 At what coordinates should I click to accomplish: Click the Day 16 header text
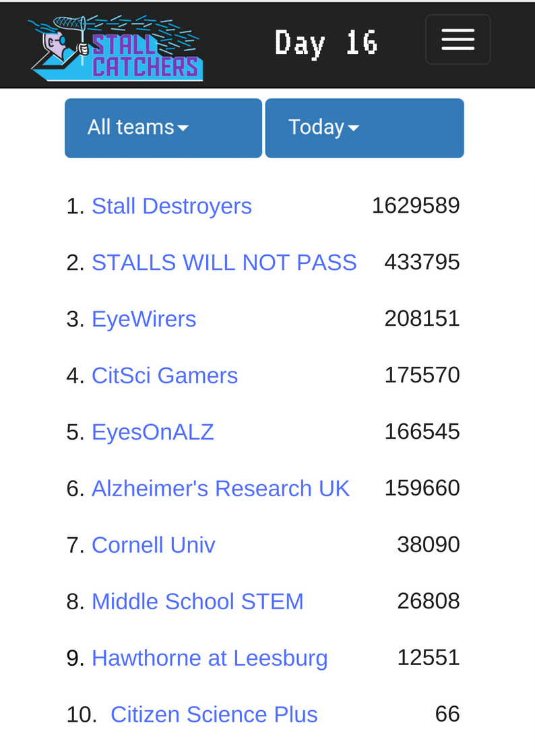[326, 43]
